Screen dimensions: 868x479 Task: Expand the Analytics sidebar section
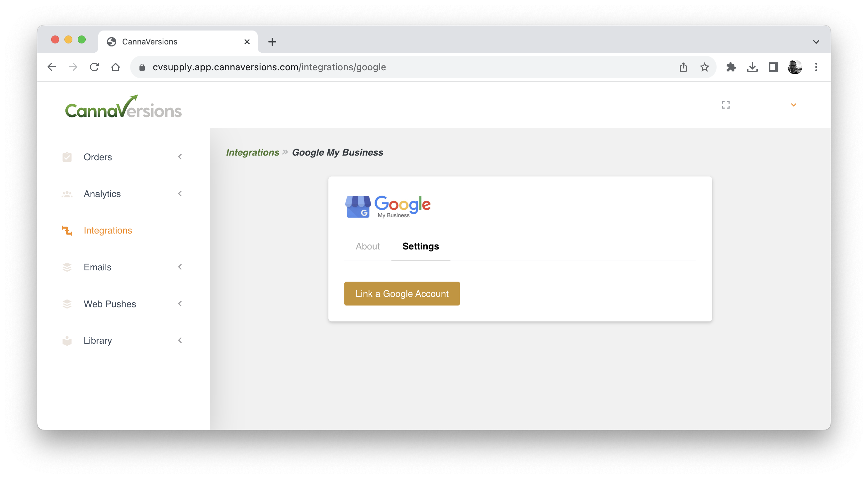[x=181, y=193]
